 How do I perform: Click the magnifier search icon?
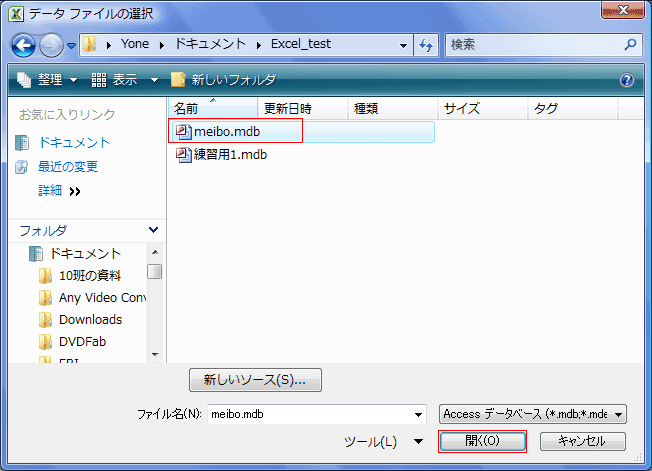(630, 44)
